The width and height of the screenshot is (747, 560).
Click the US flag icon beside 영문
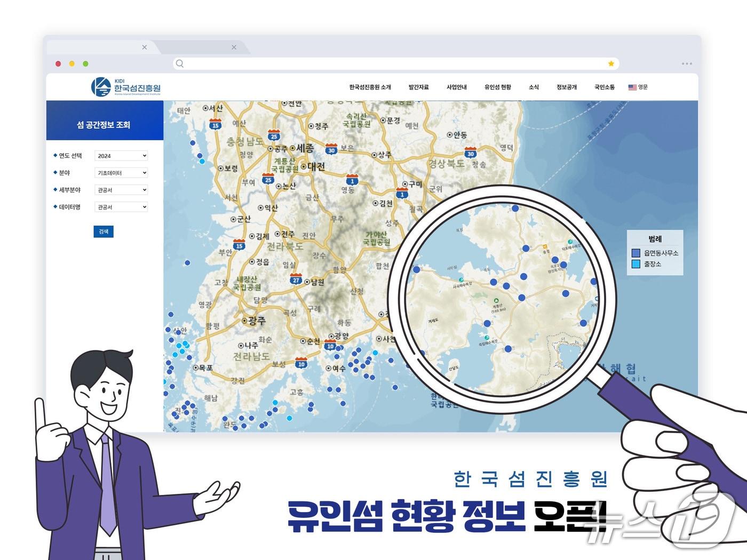[632, 87]
